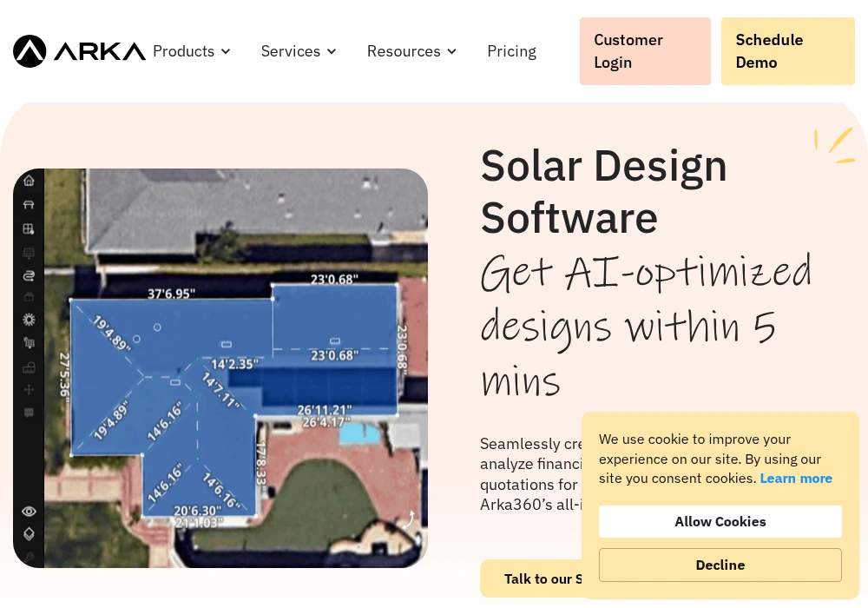Click the ARKA logo in the header

pyautogui.click(x=79, y=50)
